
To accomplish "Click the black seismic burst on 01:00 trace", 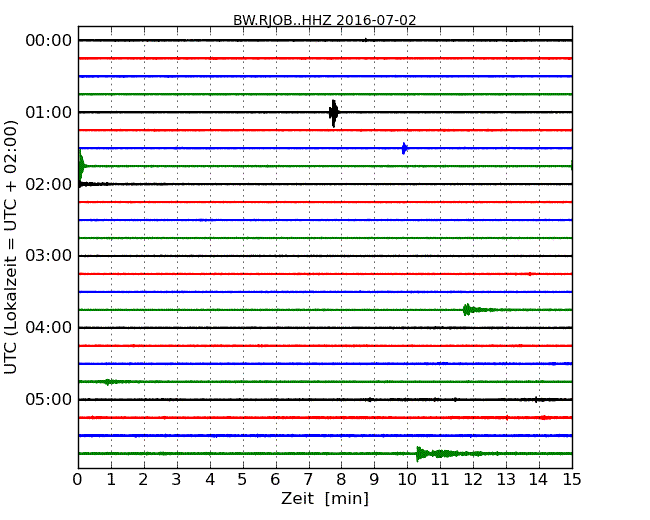I will (x=334, y=113).
